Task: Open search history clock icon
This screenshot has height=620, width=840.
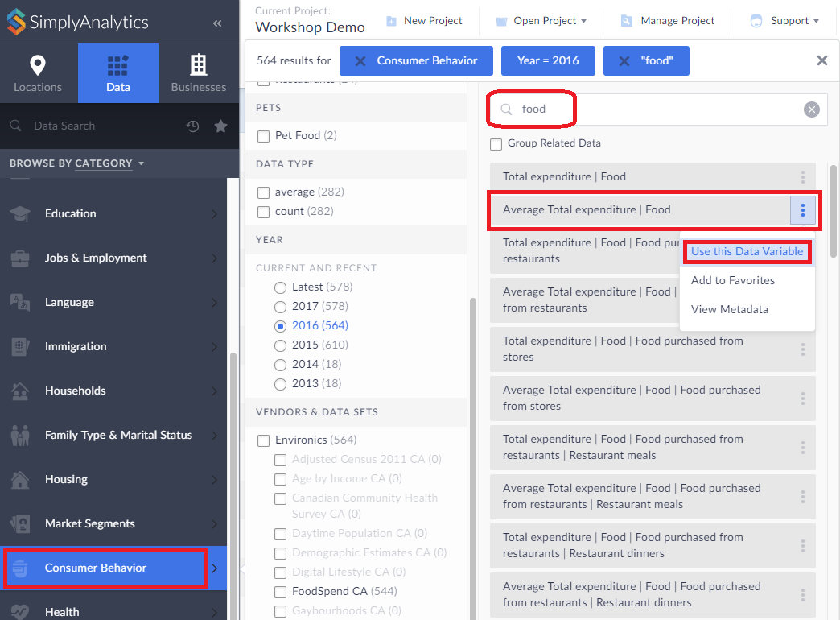Action: click(x=193, y=126)
